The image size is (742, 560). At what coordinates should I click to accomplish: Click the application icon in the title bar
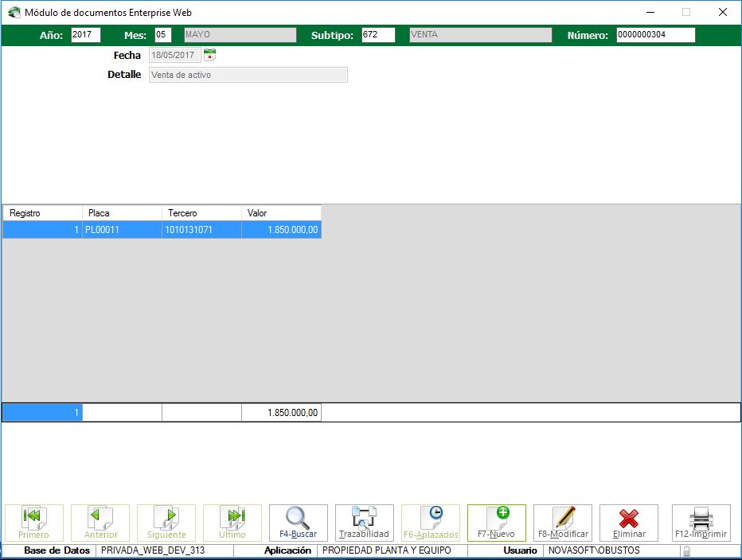click(14, 12)
